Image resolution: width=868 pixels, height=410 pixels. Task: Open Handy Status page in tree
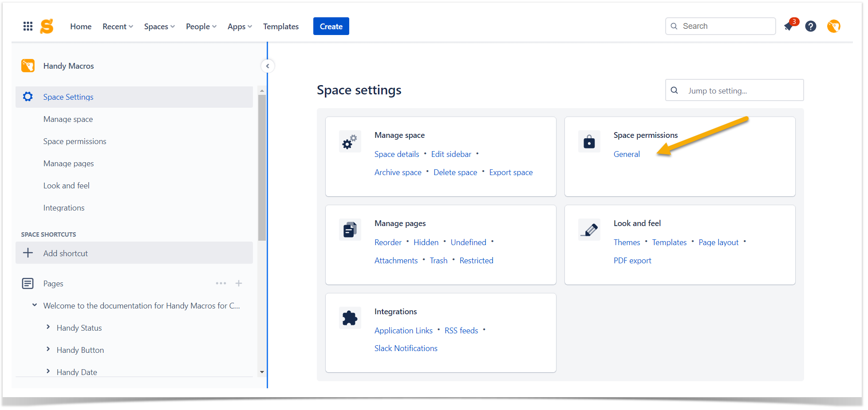pyautogui.click(x=79, y=328)
